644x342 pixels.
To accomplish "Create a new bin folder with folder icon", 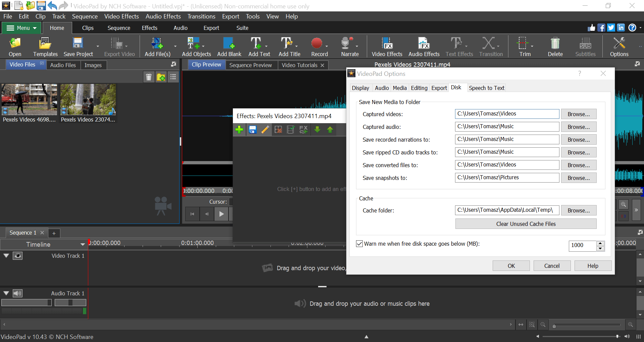I will point(161,77).
